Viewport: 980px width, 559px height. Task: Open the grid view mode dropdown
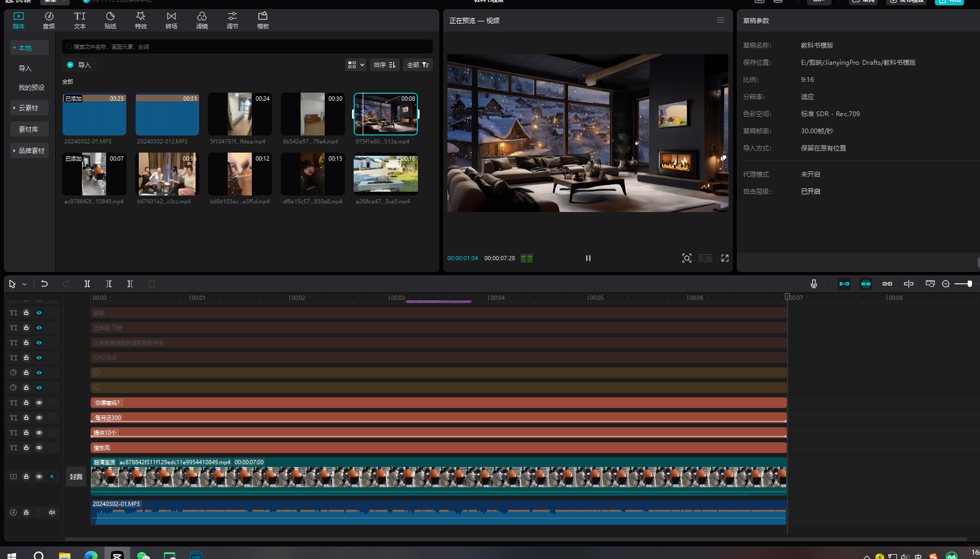(x=356, y=65)
